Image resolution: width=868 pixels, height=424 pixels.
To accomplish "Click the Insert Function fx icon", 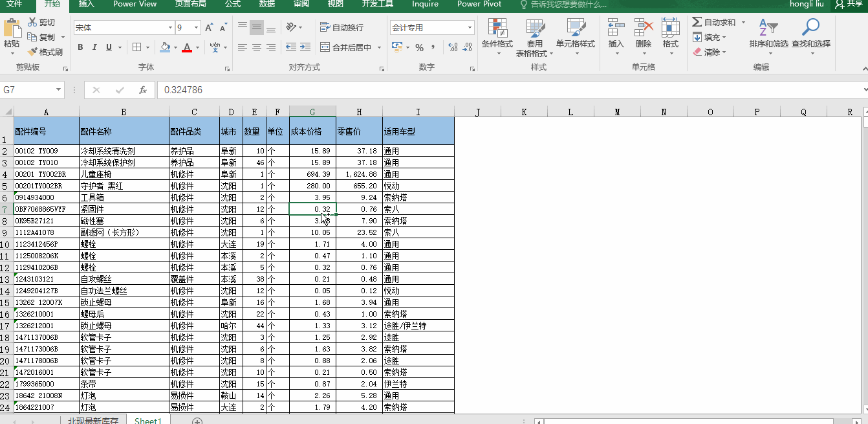I will [x=143, y=90].
